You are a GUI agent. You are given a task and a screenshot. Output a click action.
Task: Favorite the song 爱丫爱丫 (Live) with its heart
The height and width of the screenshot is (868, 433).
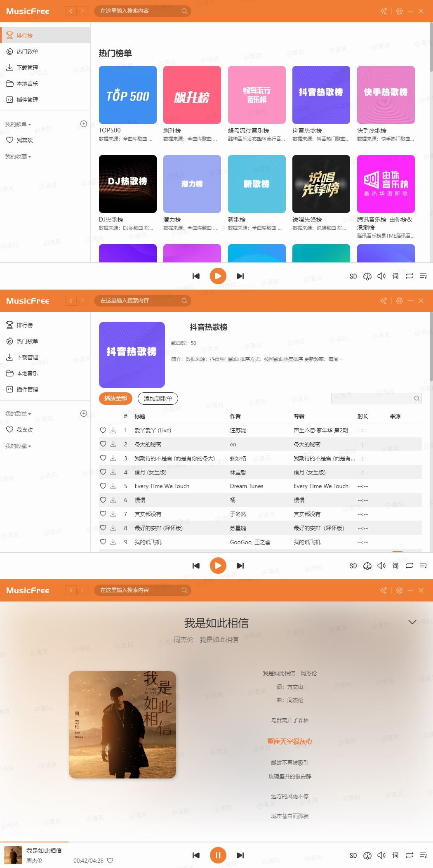tap(103, 430)
